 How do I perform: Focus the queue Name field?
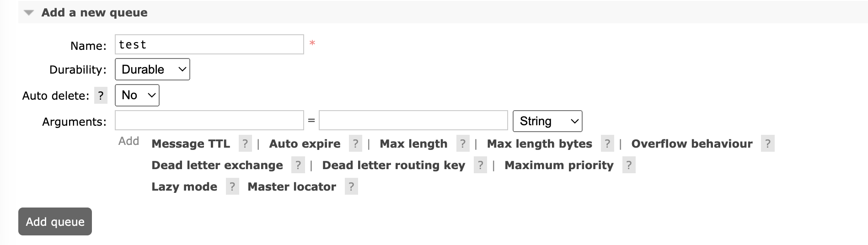click(x=209, y=44)
